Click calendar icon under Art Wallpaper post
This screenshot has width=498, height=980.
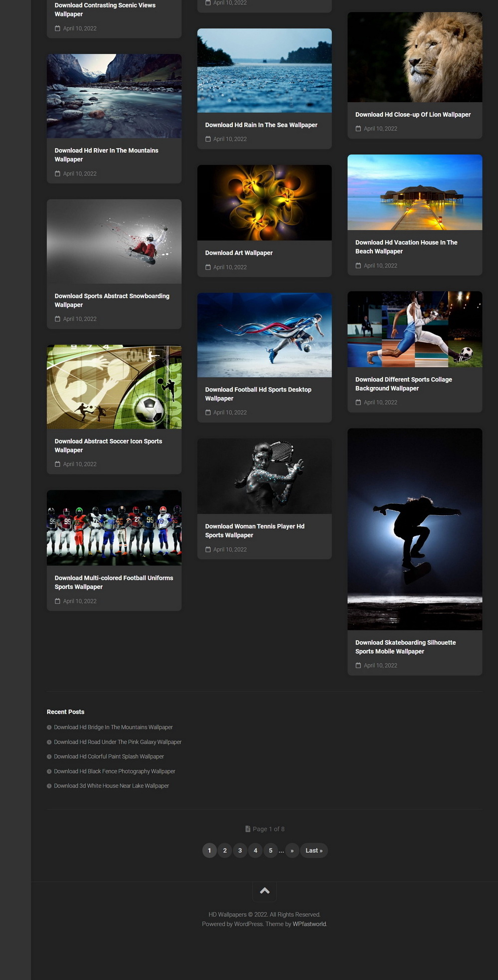click(x=208, y=267)
